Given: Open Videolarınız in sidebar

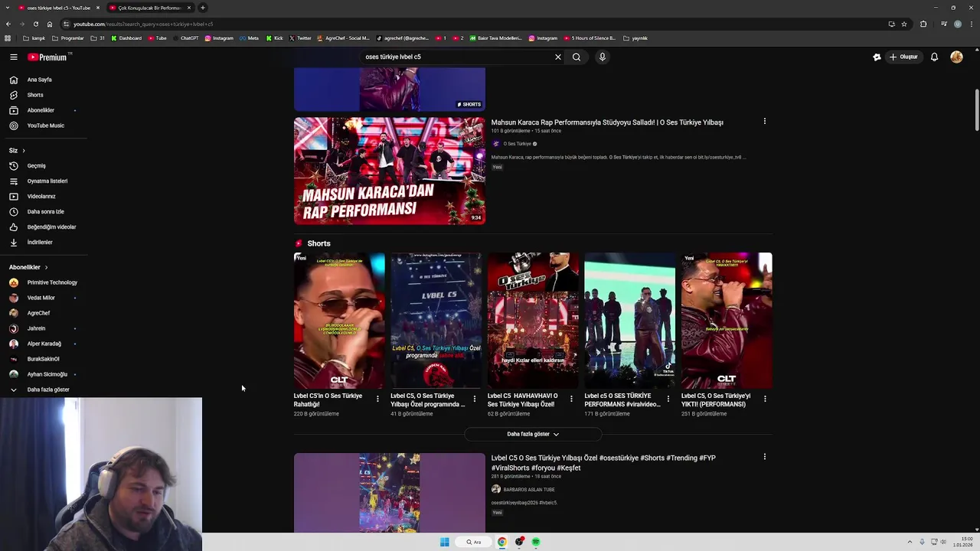Looking at the screenshot, I should 43,197.
